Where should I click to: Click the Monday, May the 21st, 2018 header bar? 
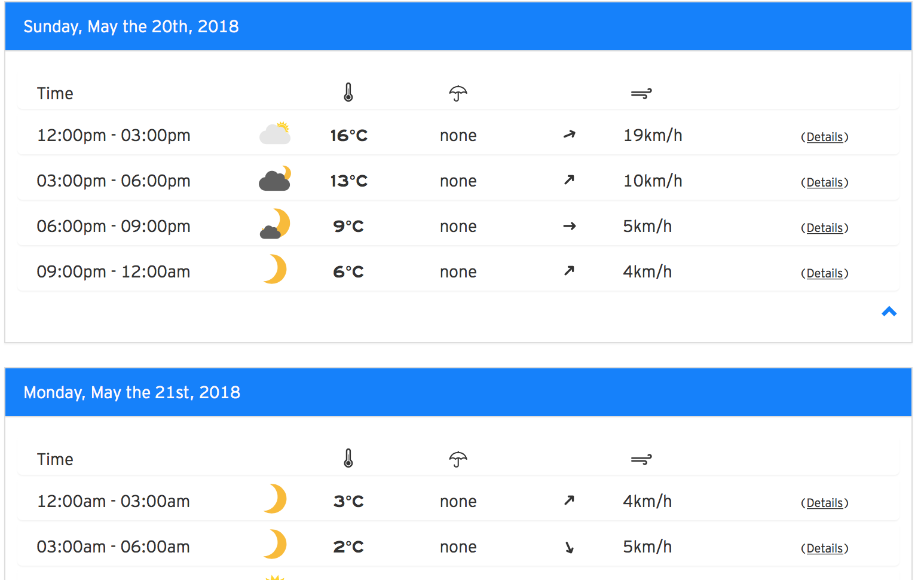point(458,392)
